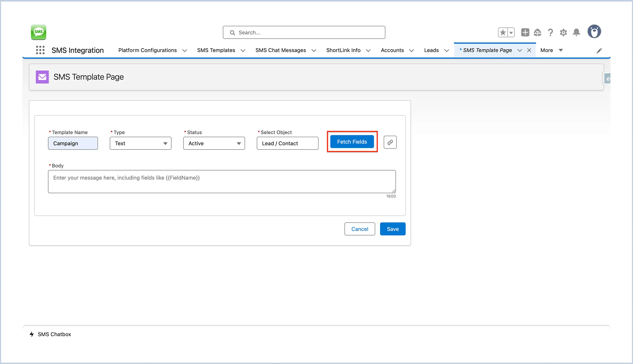Click the bear avatar profile icon

(x=594, y=31)
